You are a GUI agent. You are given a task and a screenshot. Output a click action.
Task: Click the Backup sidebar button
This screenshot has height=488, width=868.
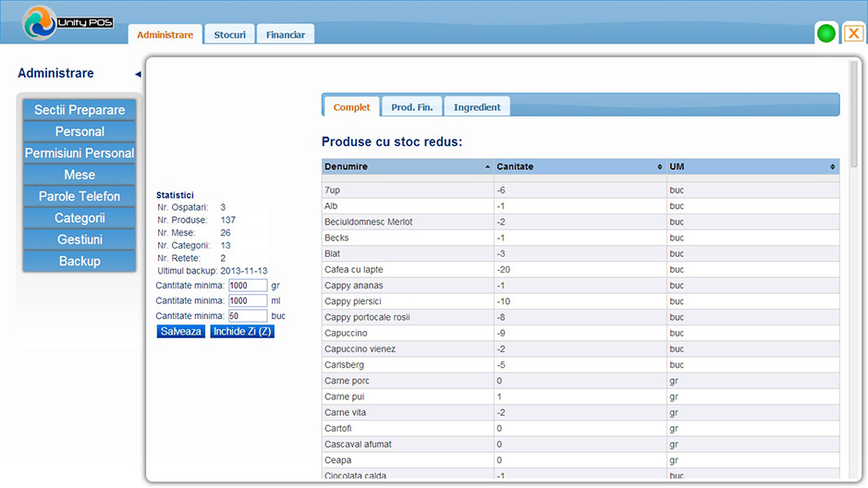click(x=79, y=261)
